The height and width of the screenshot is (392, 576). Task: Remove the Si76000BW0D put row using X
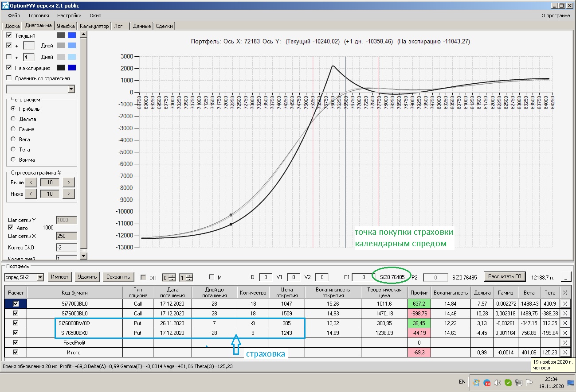click(564, 323)
